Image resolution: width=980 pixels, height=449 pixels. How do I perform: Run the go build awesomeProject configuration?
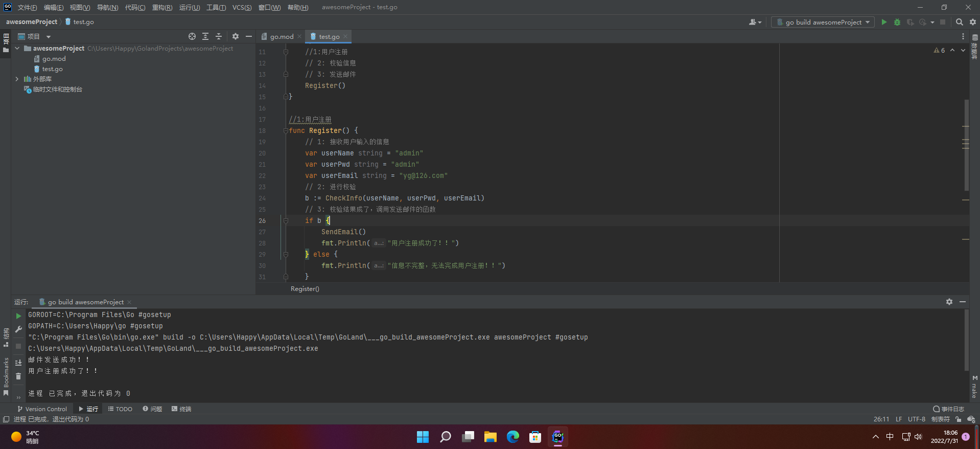884,22
